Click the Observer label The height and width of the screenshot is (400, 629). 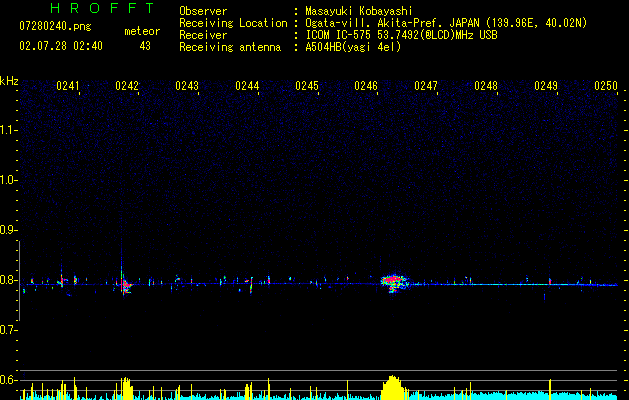click(x=203, y=11)
